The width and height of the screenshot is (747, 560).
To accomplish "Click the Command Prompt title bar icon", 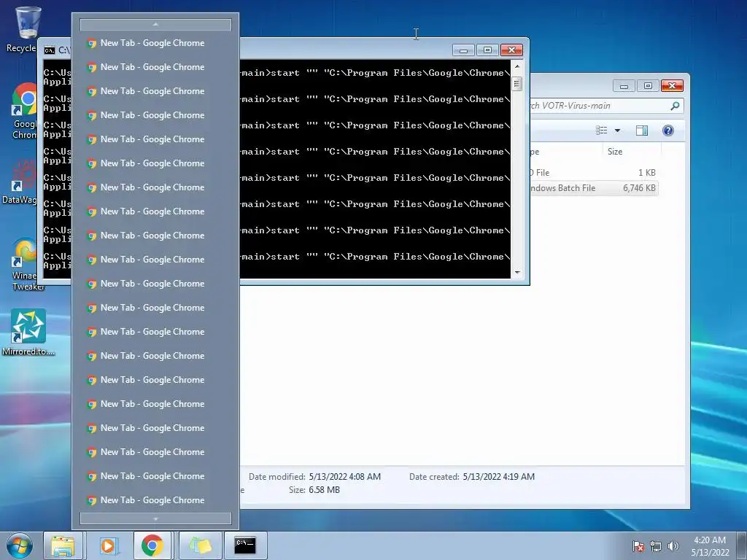I will coord(49,50).
